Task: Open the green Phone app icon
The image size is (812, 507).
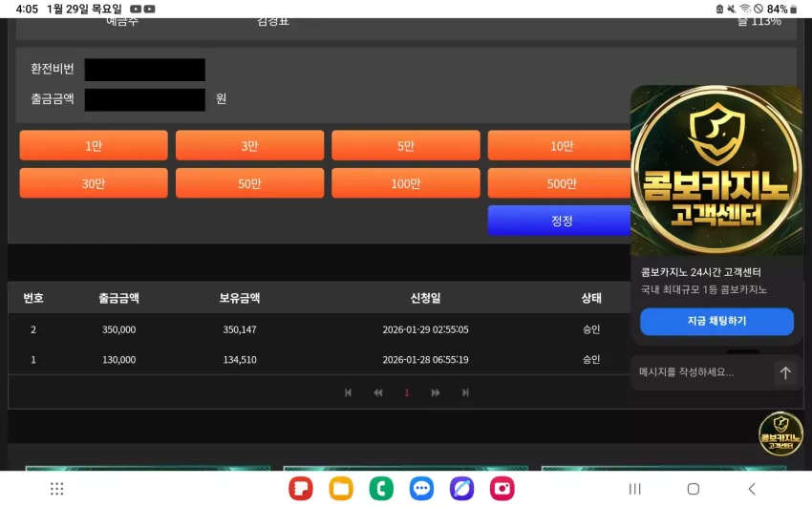Action: point(381,488)
